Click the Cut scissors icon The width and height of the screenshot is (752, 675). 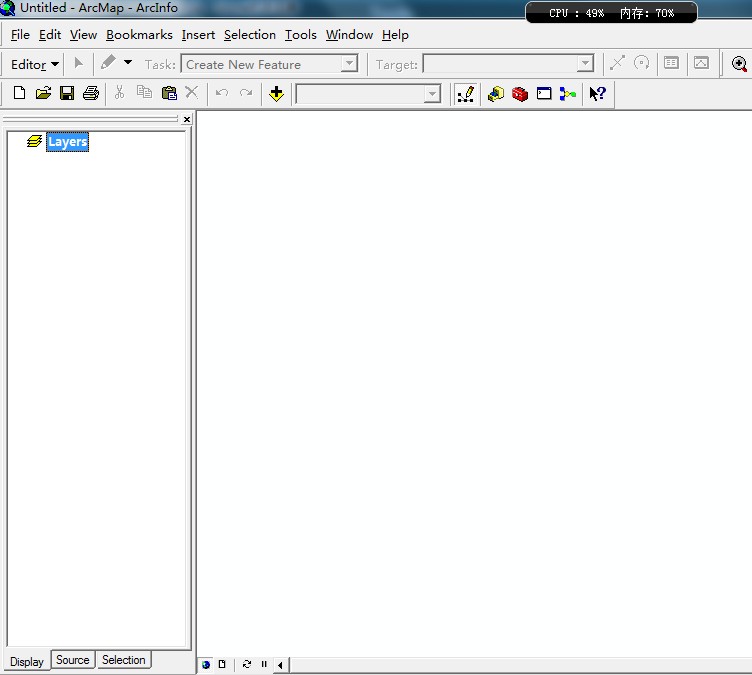click(x=119, y=92)
